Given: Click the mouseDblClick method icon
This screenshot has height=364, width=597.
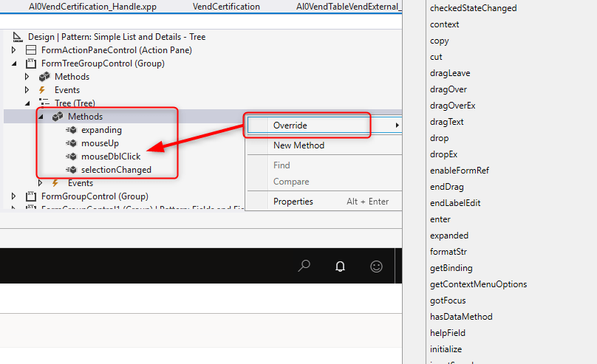Looking at the screenshot, I should point(72,157).
